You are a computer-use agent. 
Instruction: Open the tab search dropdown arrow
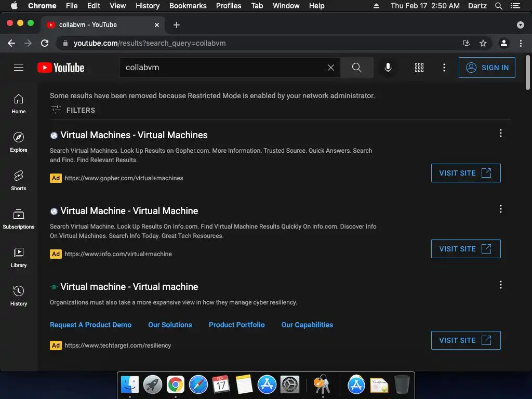click(521, 25)
